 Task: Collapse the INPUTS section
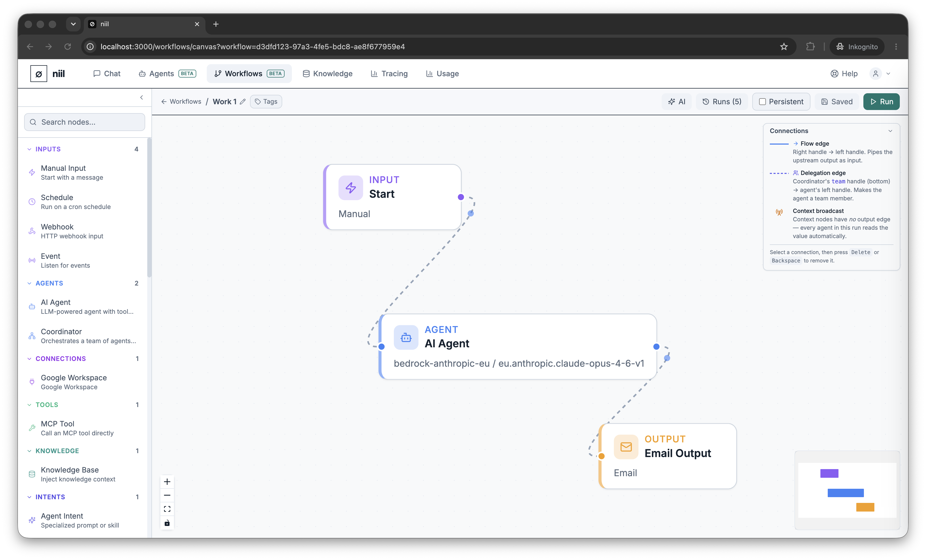coord(29,149)
